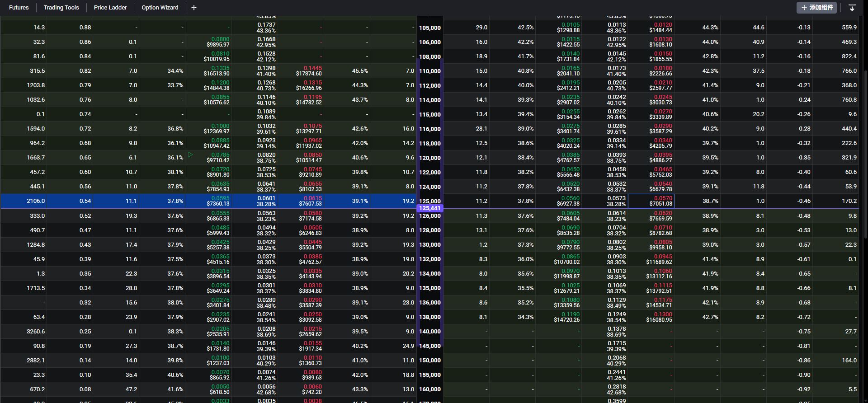Viewport: 868px width, 403px height.
Task: Click the green triangle marker beside bid 0.0785
Action: (190, 155)
